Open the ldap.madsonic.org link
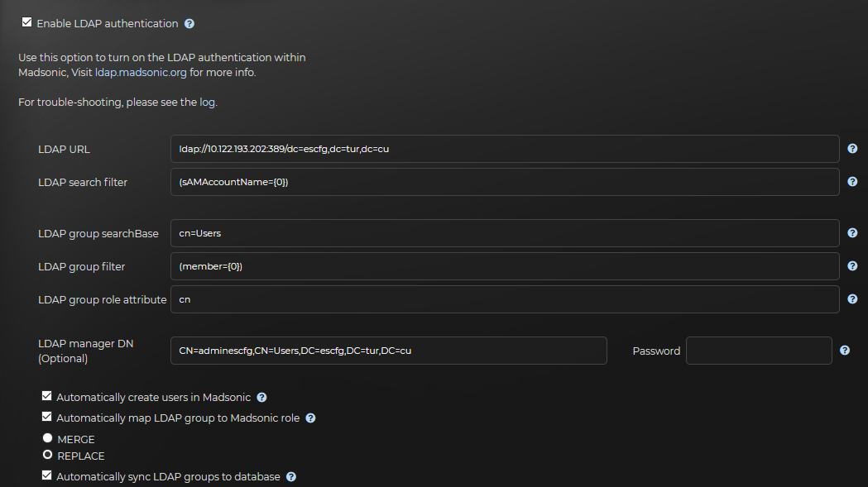Screen dimensions: 868x487 click(x=141, y=73)
